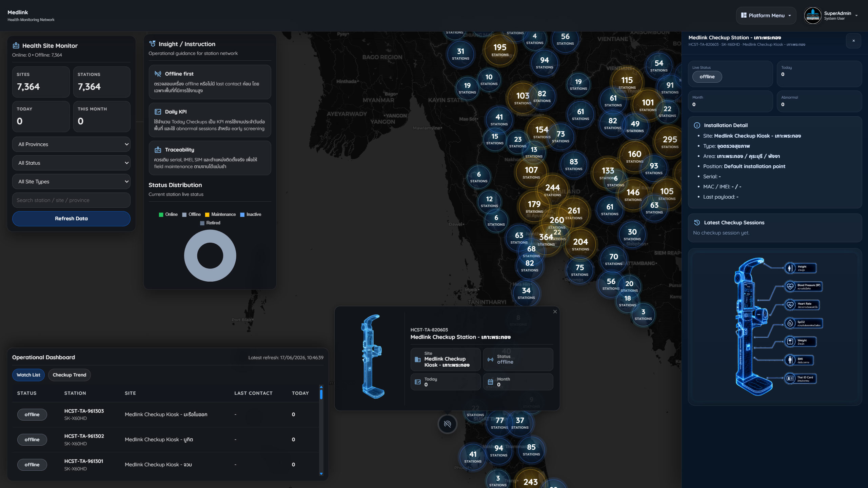Click the Platform Menu grid icon
This screenshot has height=488, width=868.
(x=744, y=15)
